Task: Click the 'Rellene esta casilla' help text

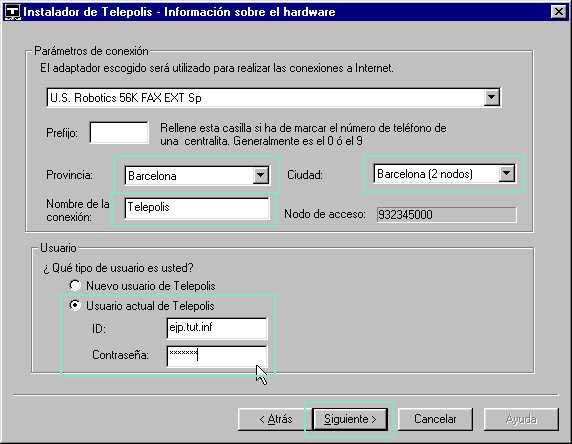Action: tap(303, 134)
